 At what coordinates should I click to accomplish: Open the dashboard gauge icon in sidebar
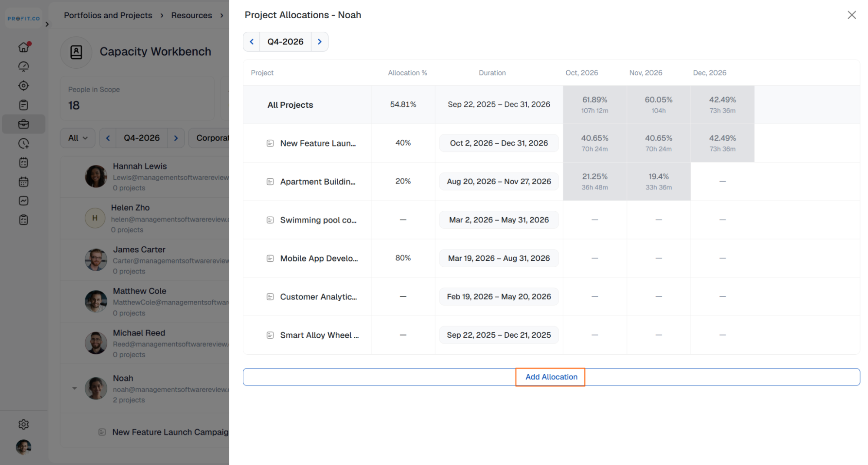[23, 66]
